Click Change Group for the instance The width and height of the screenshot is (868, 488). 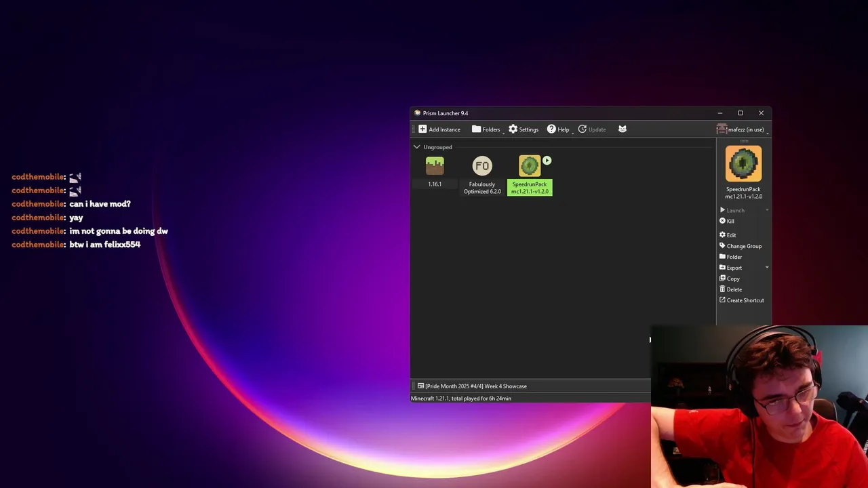(741, 246)
